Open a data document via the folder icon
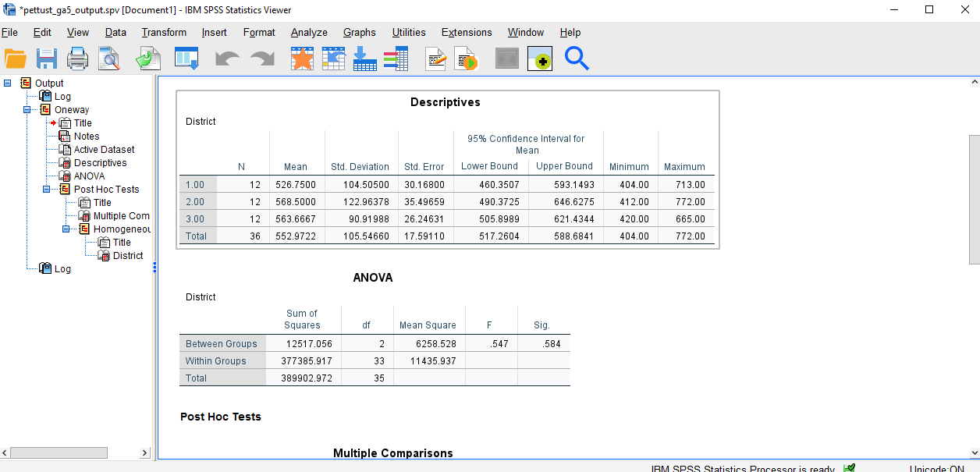The height and width of the screenshot is (472, 980). 16,58
